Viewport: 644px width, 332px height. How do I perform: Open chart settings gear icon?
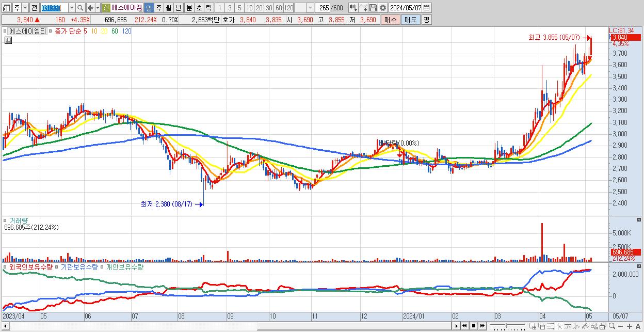click(x=383, y=8)
